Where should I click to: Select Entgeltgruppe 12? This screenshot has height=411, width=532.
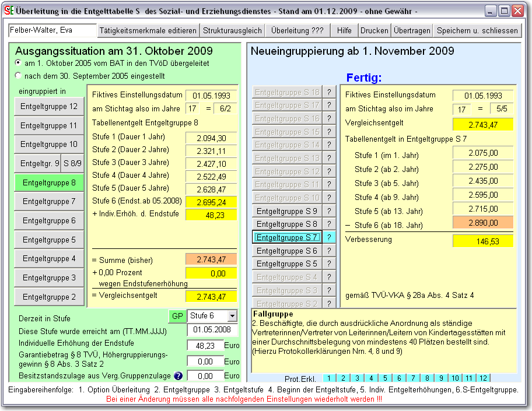pos(49,107)
